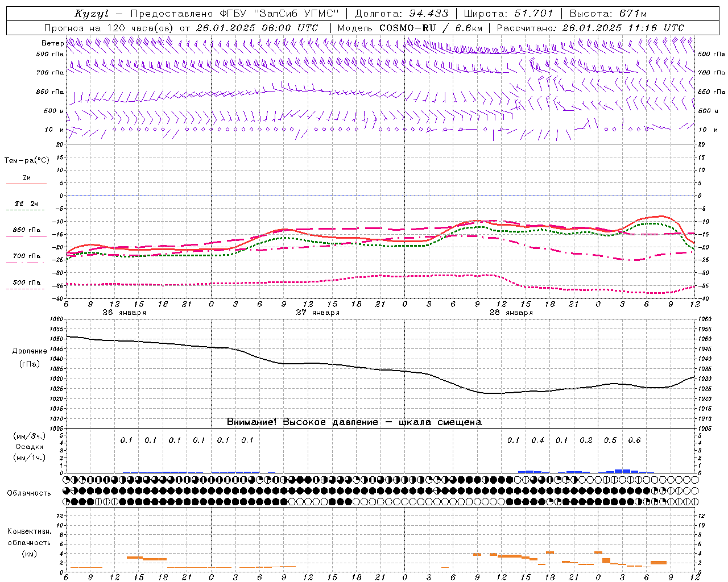Click the "0.5" precipitation value
This screenshot has width=728, height=582.
click(x=610, y=440)
